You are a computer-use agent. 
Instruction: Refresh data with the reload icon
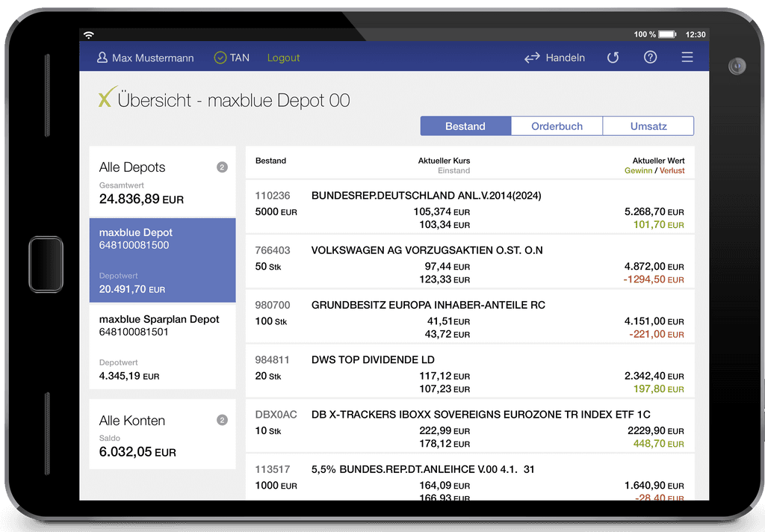(613, 58)
